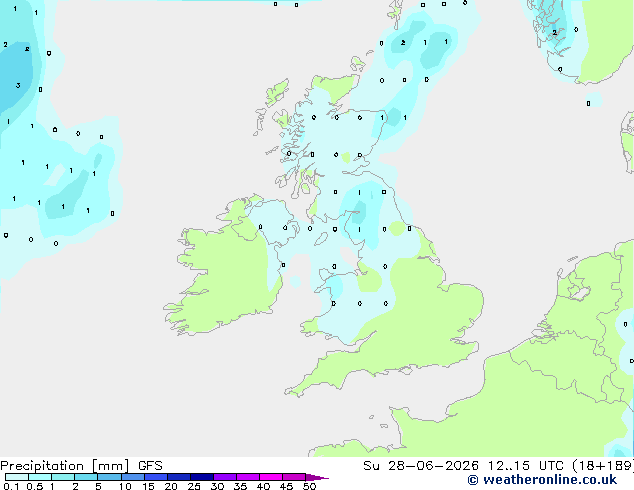
Task: Click the '25' legend scale label
Action: [x=194, y=486]
